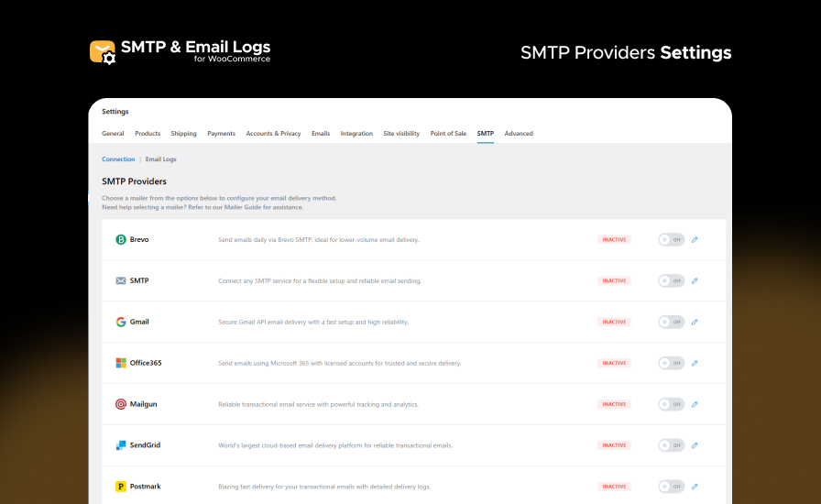The width and height of the screenshot is (821, 504).
Task: Select the Gmail provider name
Action: click(139, 322)
